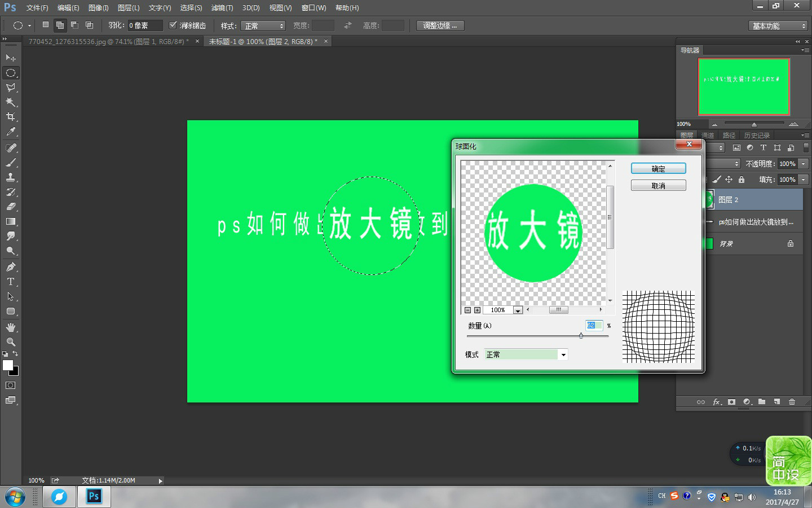Select the Elliptical Marquee tool in toolbox
This screenshot has height=508, width=812.
coord(11,73)
